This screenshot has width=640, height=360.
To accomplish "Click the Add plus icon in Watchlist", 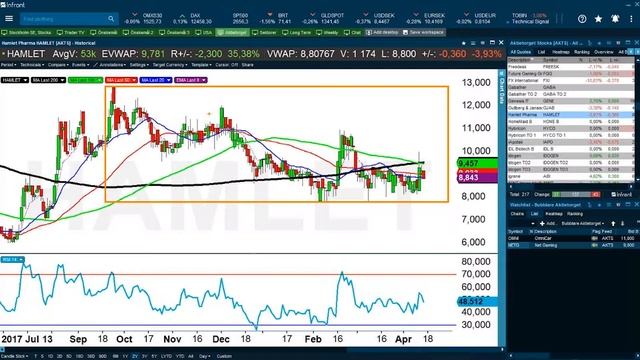I will pos(542,224).
